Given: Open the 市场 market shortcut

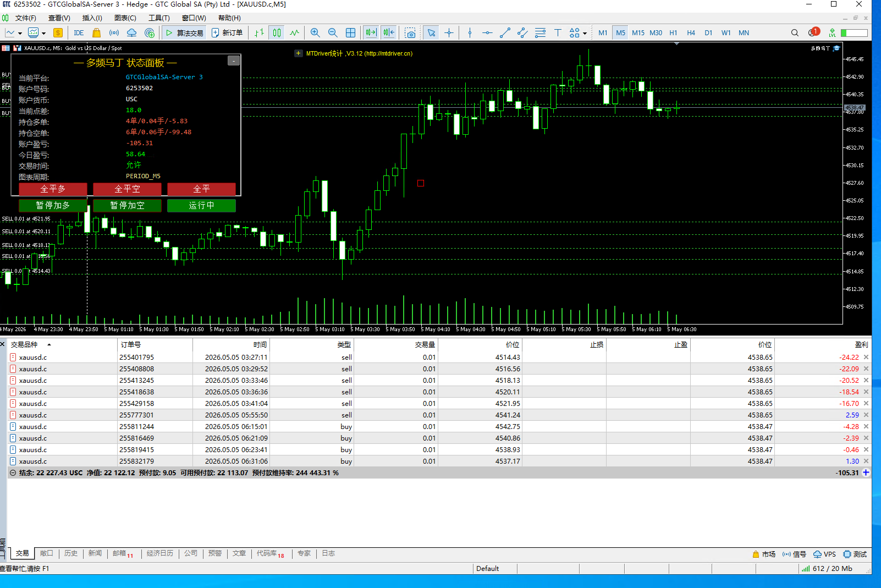Looking at the screenshot, I should (764, 554).
